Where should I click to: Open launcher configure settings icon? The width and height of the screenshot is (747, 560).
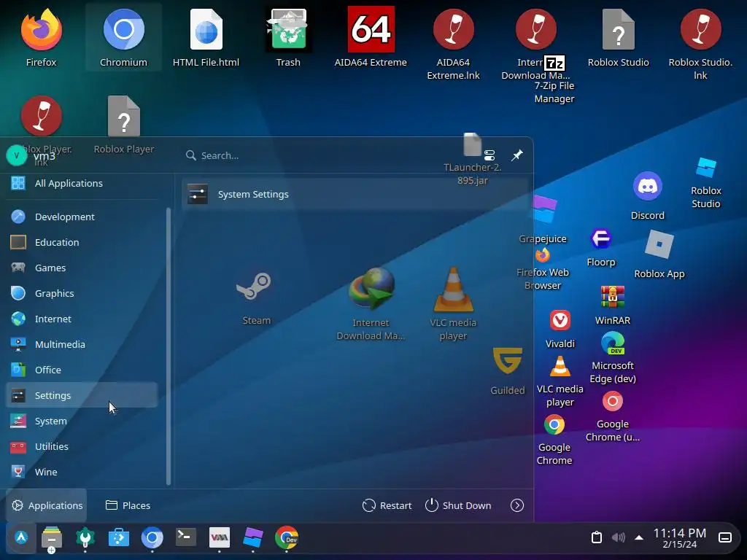(x=489, y=155)
